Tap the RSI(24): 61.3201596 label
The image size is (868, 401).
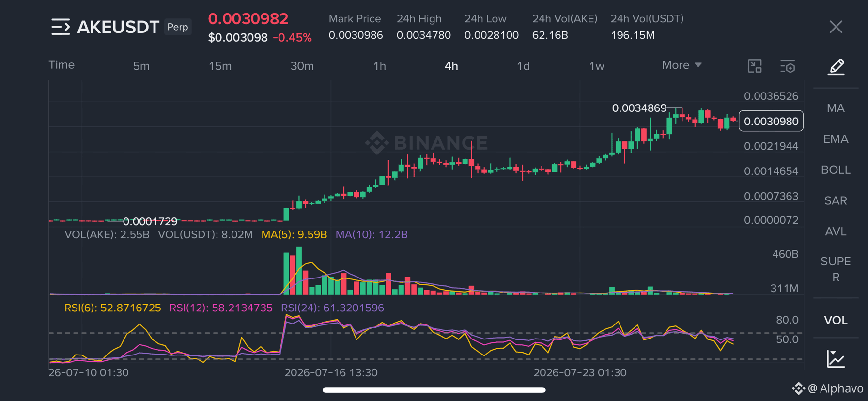(x=332, y=308)
